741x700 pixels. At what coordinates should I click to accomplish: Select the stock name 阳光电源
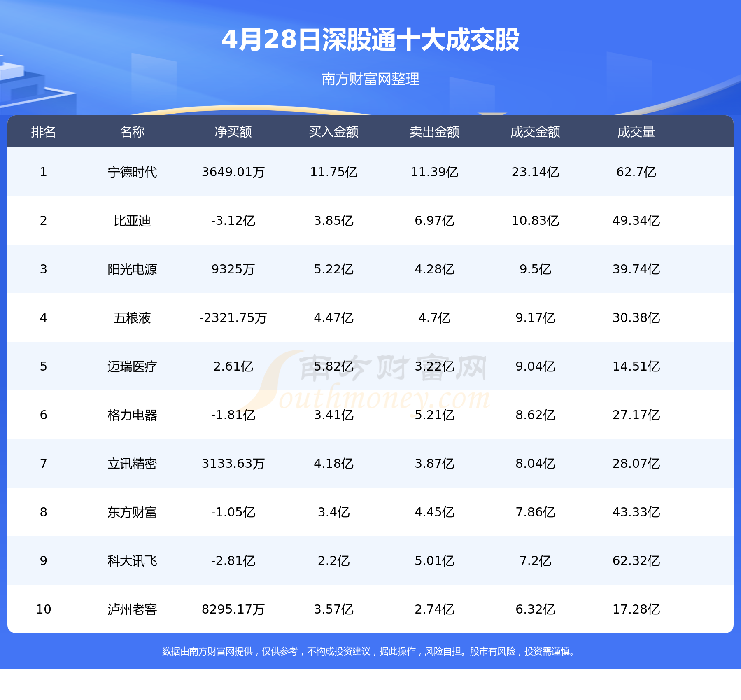pyautogui.click(x=132, y=269)
